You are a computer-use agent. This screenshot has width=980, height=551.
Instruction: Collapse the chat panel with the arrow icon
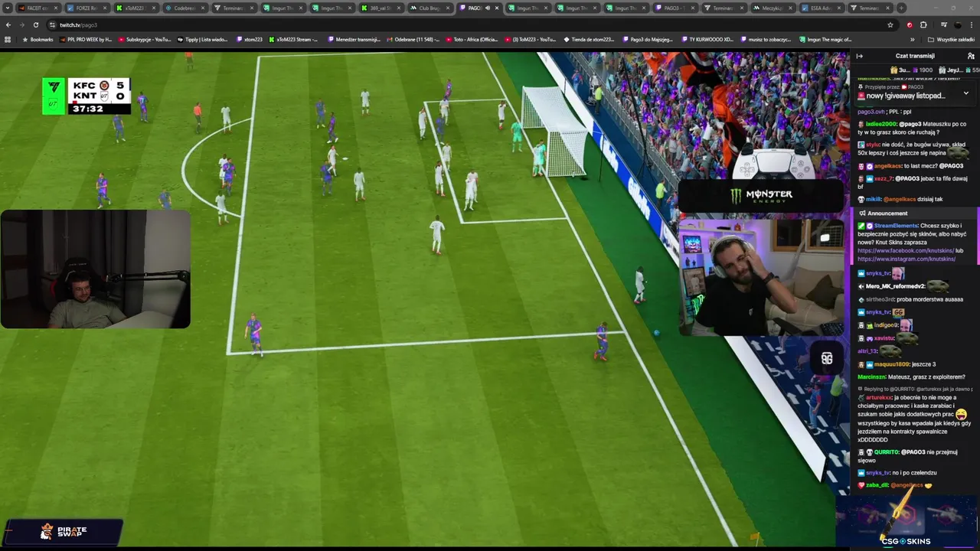(859, 56)
